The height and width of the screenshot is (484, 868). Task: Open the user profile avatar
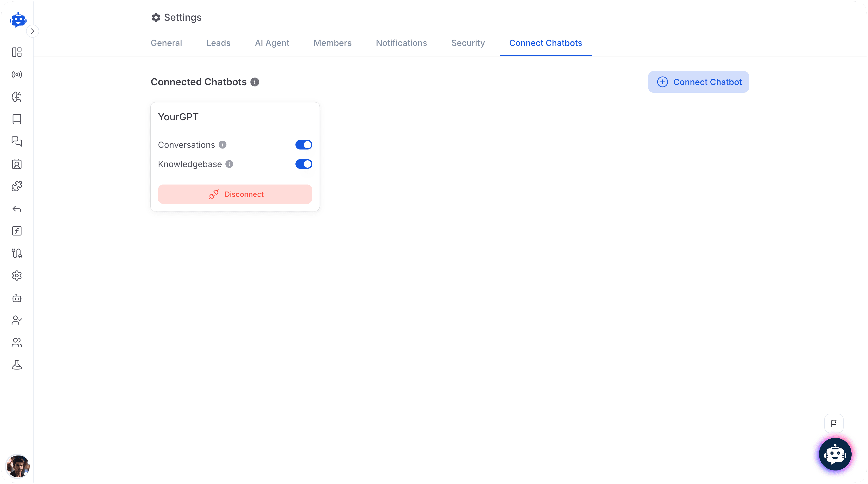point(18,466)
